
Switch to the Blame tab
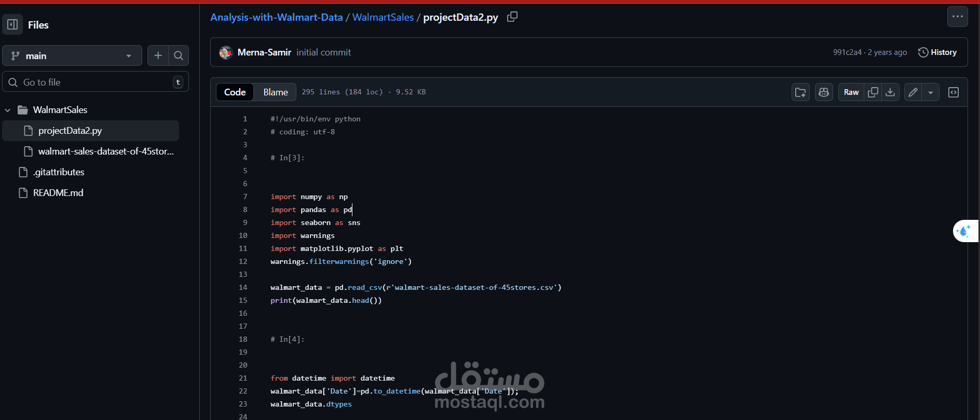(276, 92)
